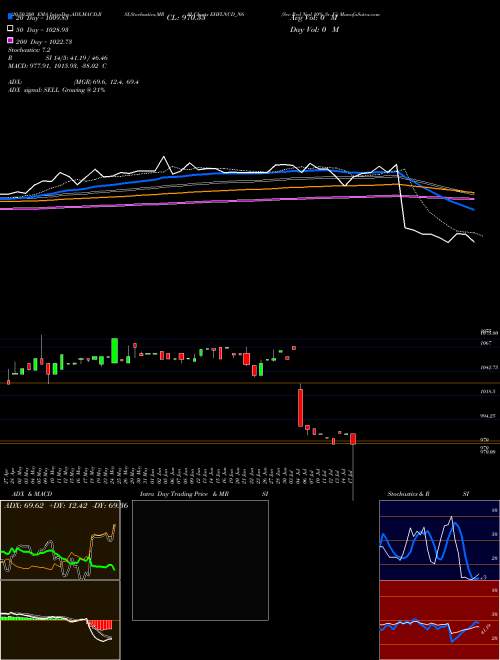
Task: Click the white 50 Day legend square
Action: pyautogui.click(x=10, y=29)
